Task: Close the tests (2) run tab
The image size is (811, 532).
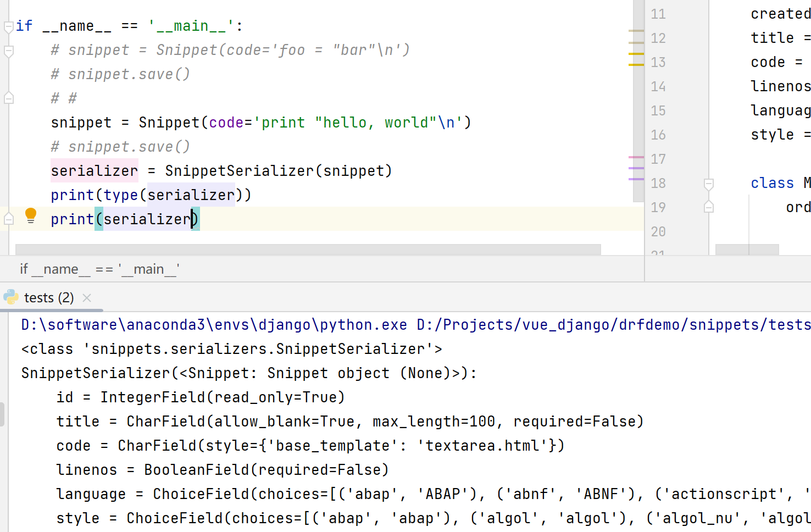Action: pos(87,298)
